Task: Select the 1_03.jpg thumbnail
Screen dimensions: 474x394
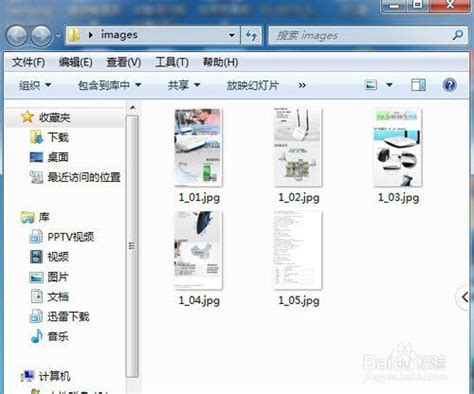Action: point(397,147)
